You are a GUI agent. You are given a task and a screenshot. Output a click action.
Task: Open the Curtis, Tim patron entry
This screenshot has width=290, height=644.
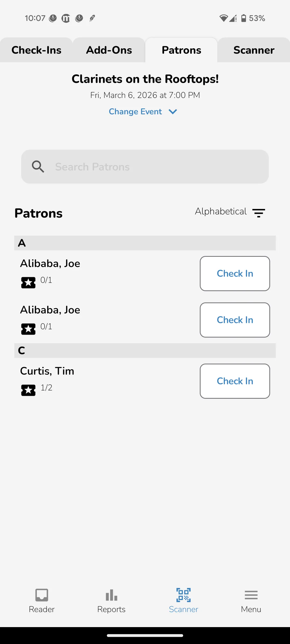(47, 371)
